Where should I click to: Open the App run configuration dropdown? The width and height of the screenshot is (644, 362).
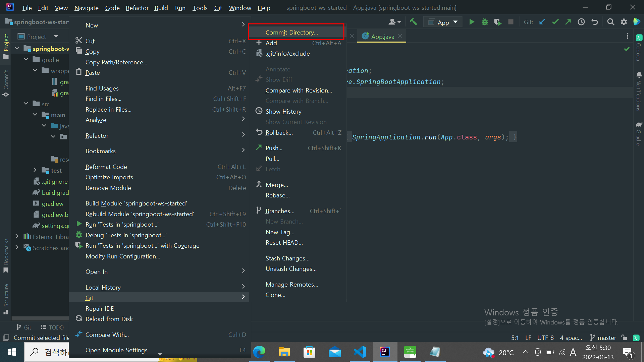(443, 22)
